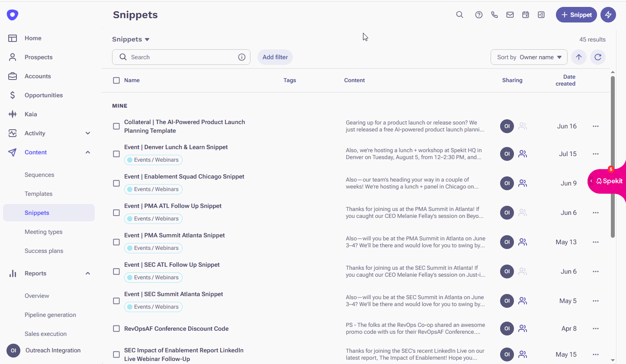626x364 pixels.
Task: Click the vertical scrollbar of snippets list
Action: [613, 157]
